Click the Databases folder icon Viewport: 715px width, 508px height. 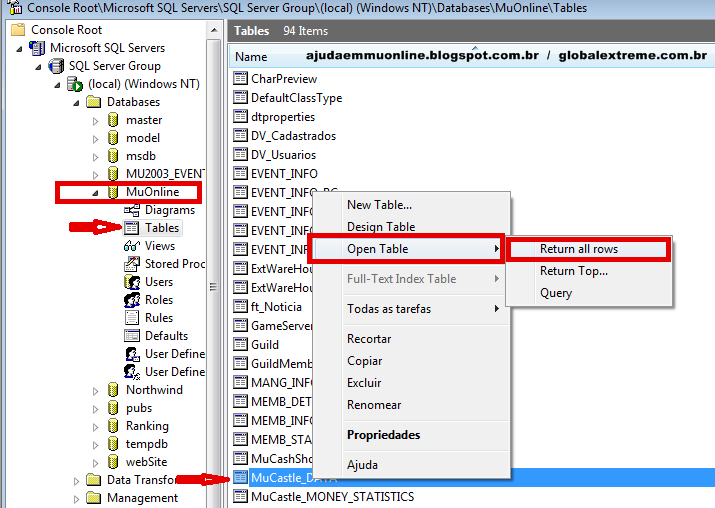[x=93, y=102]
